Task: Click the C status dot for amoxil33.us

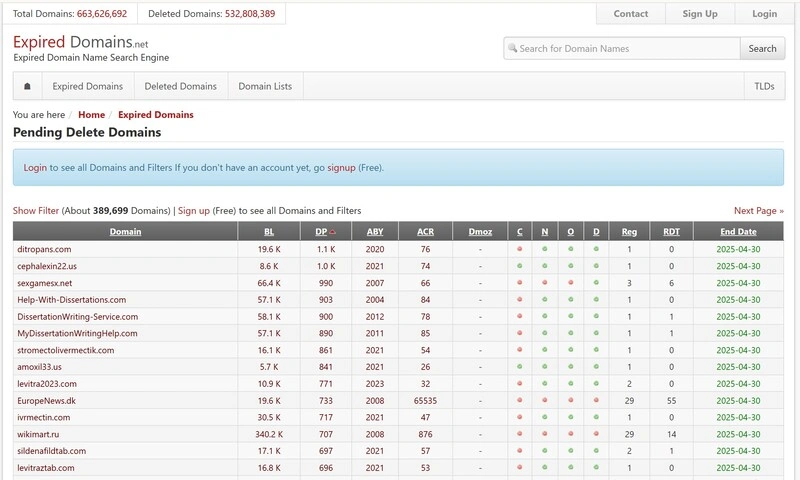Action: 519,367
